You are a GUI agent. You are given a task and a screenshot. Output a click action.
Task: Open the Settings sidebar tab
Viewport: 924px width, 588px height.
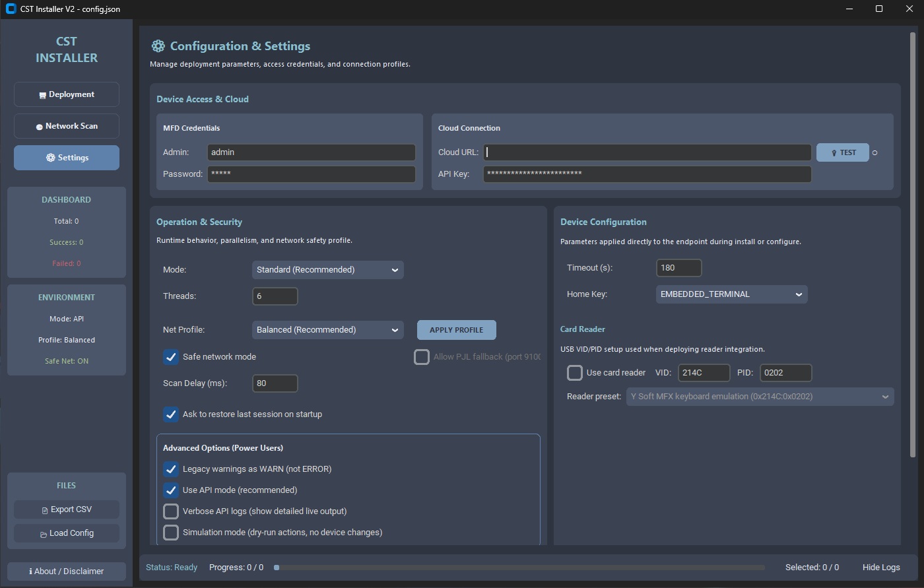tap(67, 158)
